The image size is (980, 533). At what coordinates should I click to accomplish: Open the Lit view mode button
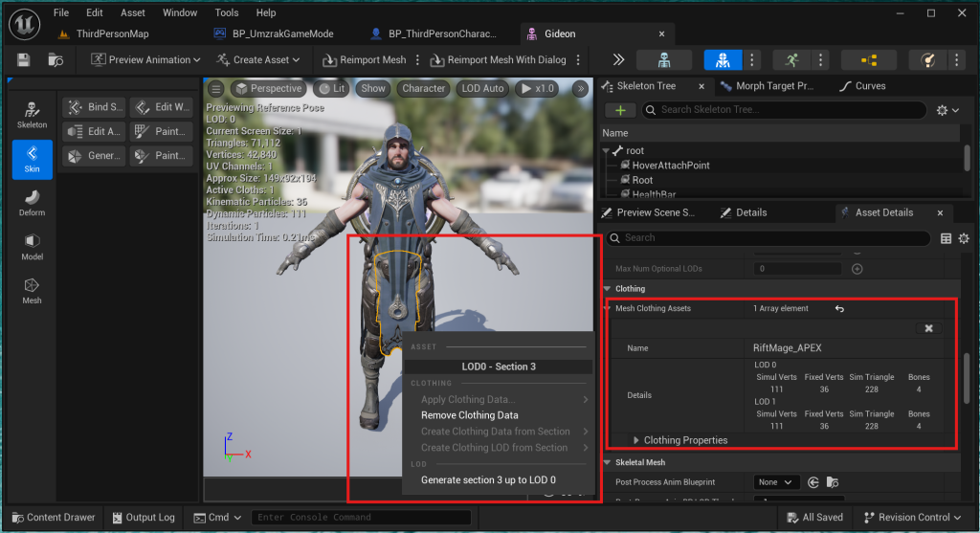click(x=332, y=89)
